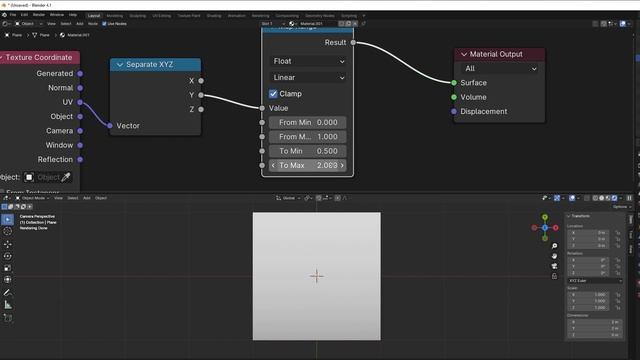
Task: Click the first select mode toggle under the viewport header
Action: point(4,207)
